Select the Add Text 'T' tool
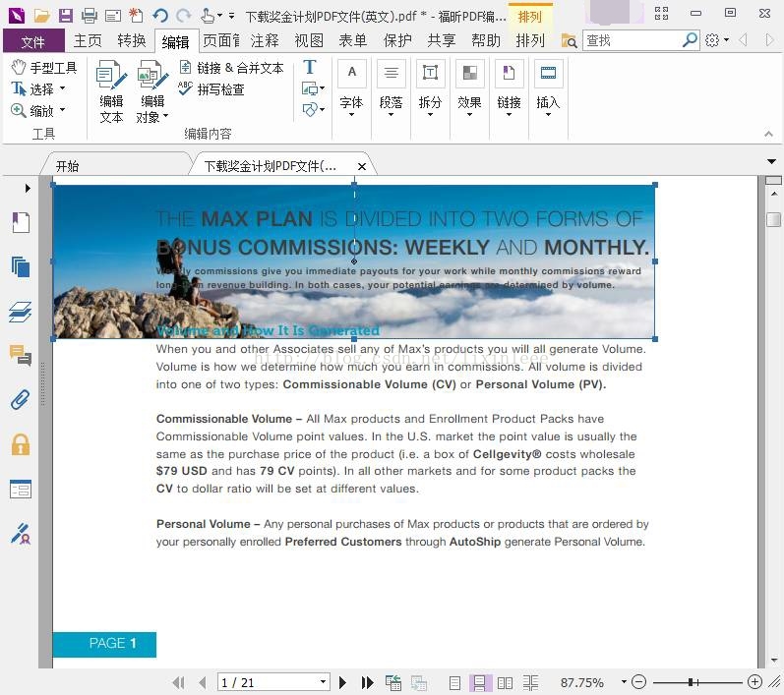 click(x=310, y=67)
